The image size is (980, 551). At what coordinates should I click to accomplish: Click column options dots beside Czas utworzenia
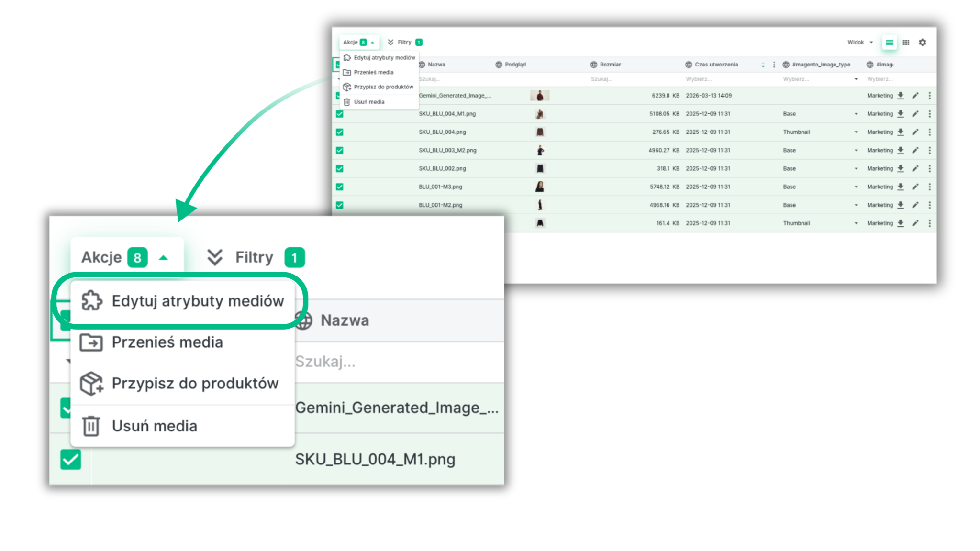coord(774,65)
